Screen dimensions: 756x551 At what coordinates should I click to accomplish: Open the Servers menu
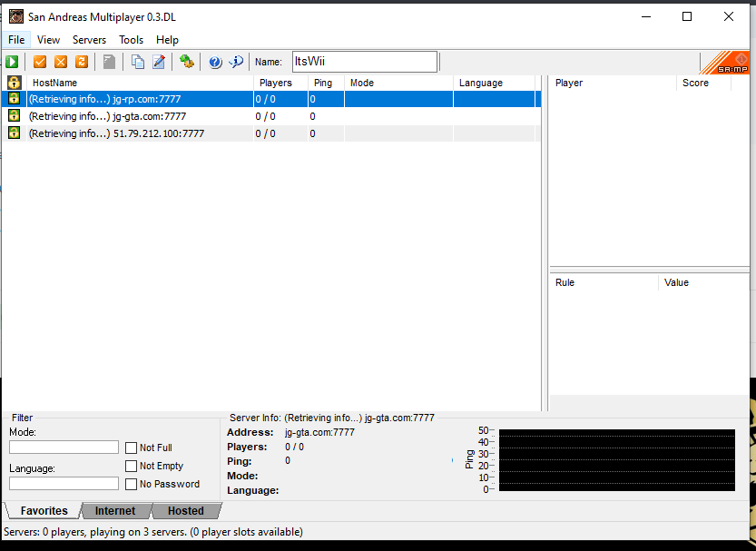(89, 40)
